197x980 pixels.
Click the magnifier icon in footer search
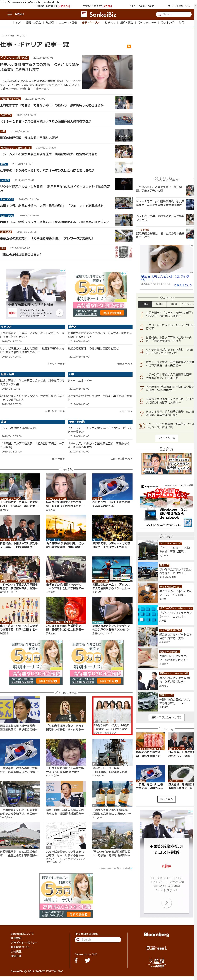click(x=78, y=939)
